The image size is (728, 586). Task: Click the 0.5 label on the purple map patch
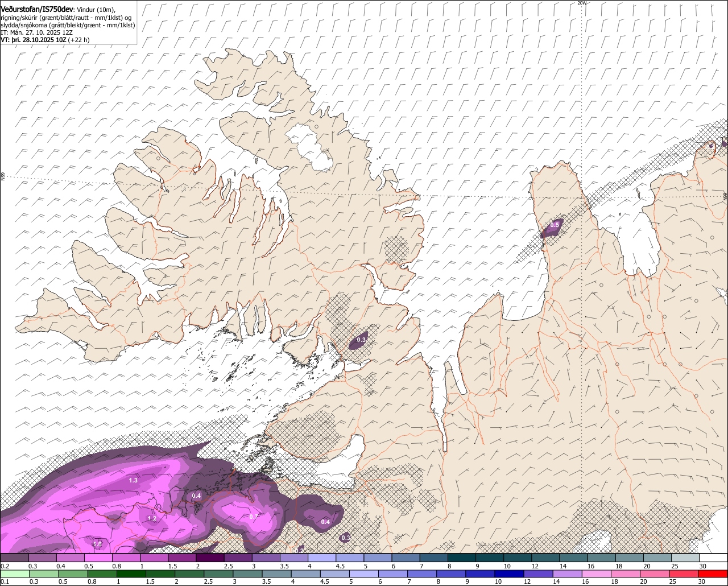pos(555,226)
